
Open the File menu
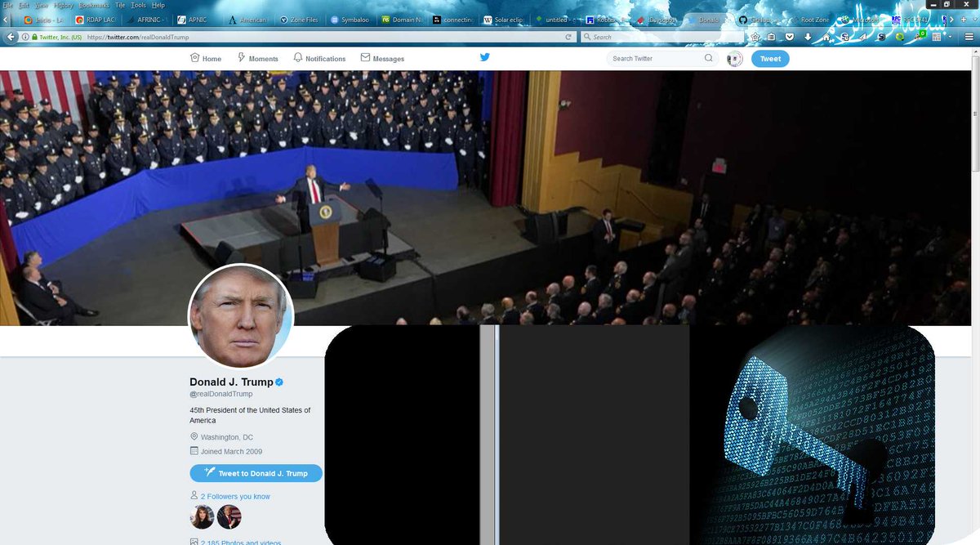7,5
